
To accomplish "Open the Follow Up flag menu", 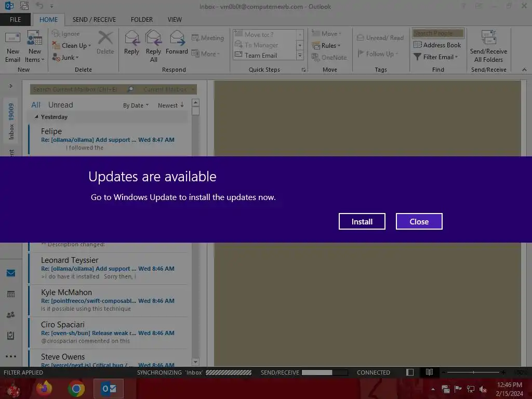I will tap(378, 54).
